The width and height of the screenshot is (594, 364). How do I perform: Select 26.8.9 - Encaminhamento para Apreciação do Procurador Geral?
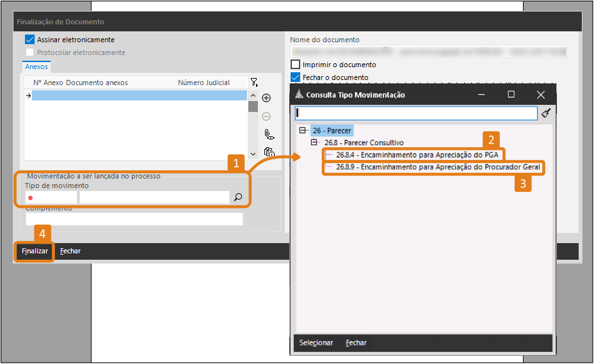click(x=438, y=167)
